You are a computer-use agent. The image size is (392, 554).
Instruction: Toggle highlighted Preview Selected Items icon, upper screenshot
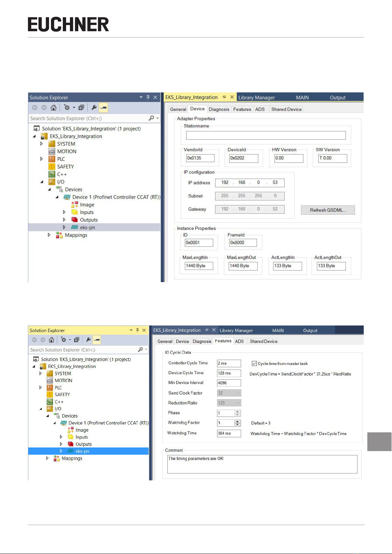(x=103, y=108)
